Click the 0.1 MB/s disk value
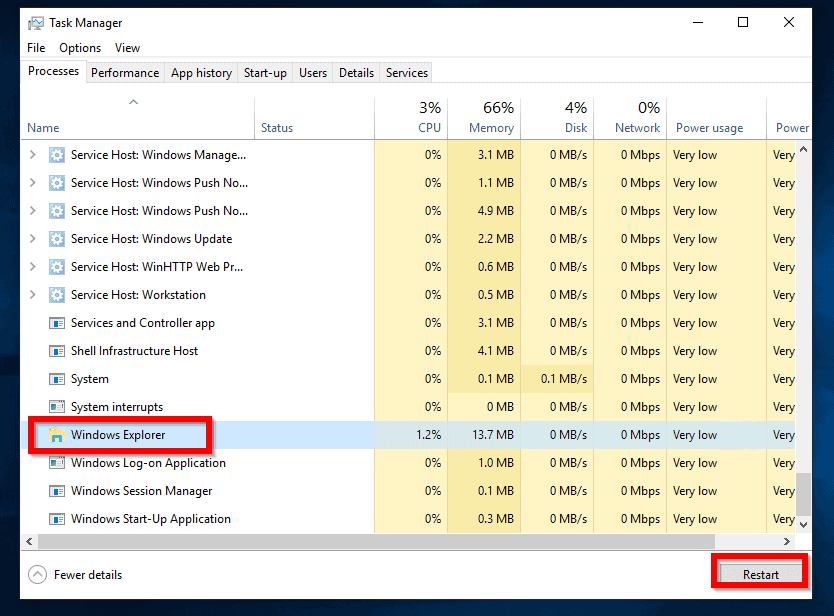 tap(564, 379)
